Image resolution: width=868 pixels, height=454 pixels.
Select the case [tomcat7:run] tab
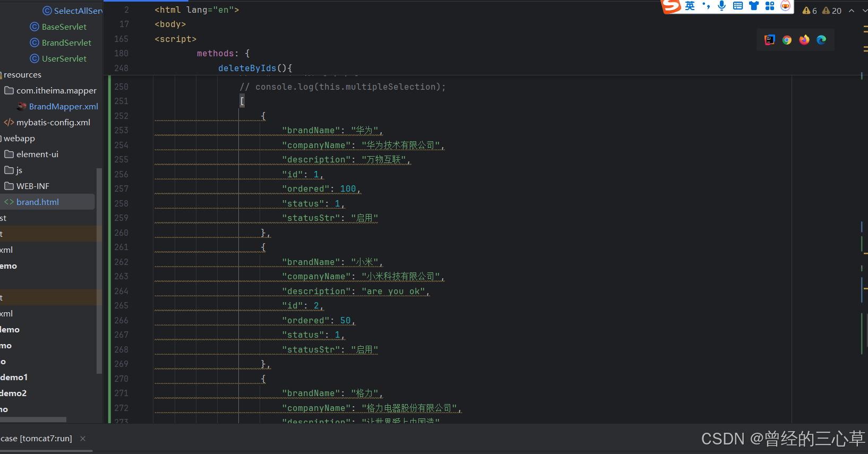tap(36, 439)
